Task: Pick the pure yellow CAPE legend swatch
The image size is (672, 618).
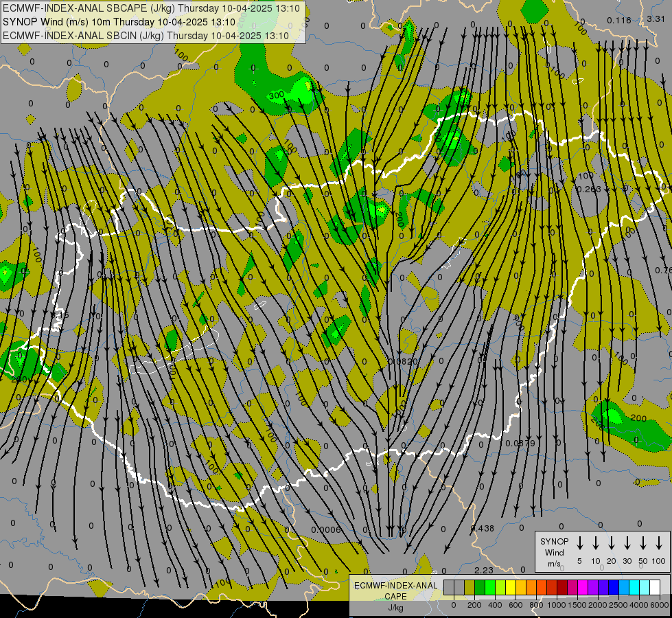Action: click(511, 587)
